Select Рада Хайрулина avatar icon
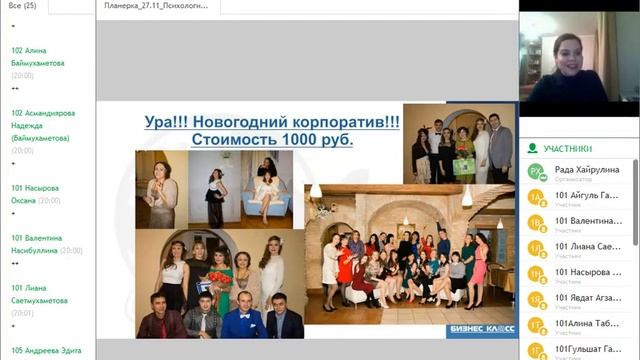640x360 pixels. click(x=536, y=171)
